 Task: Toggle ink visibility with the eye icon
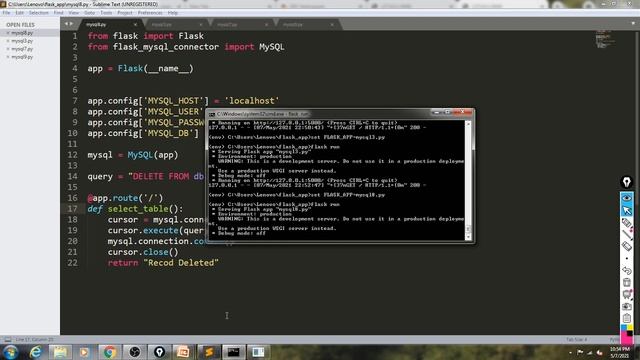pyautogui.click(x=627, y=198)
